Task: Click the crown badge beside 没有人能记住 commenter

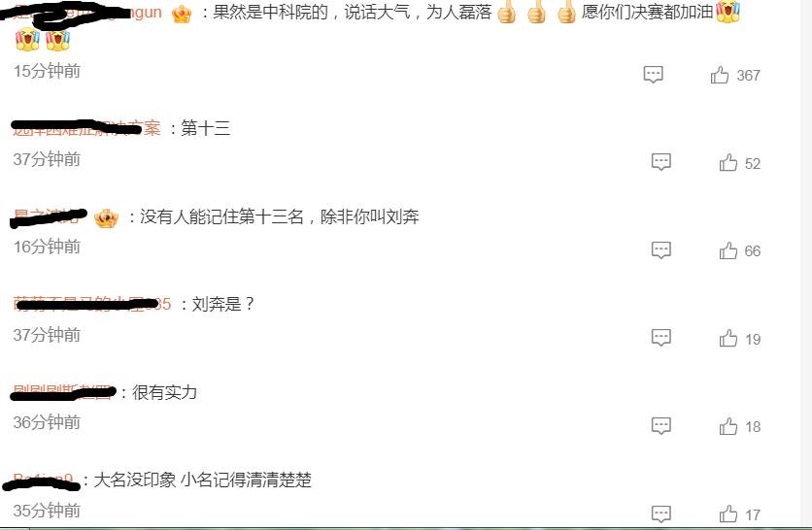Action: pyautogui.click(x=106, y=217)
